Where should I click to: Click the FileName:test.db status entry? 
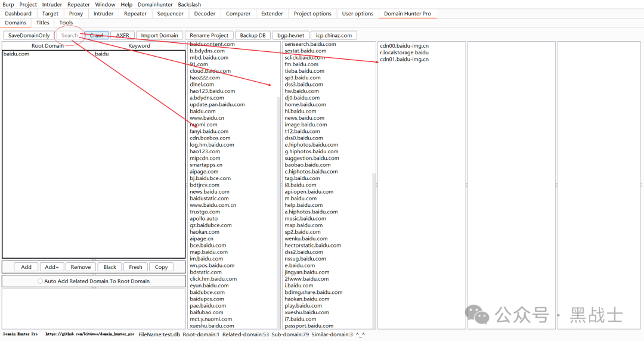[159, 334]
